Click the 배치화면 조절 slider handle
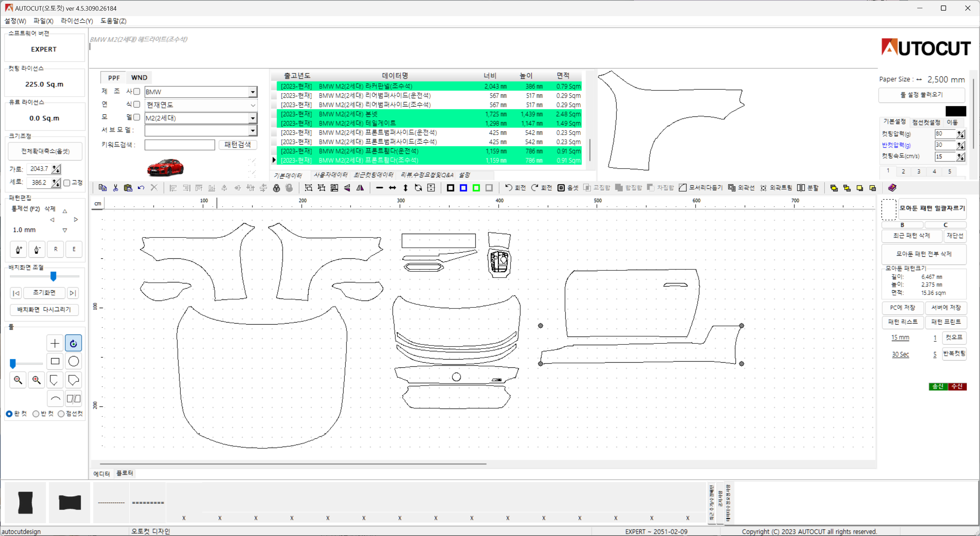Screen dimensions: 980x536 coord(53,276)
